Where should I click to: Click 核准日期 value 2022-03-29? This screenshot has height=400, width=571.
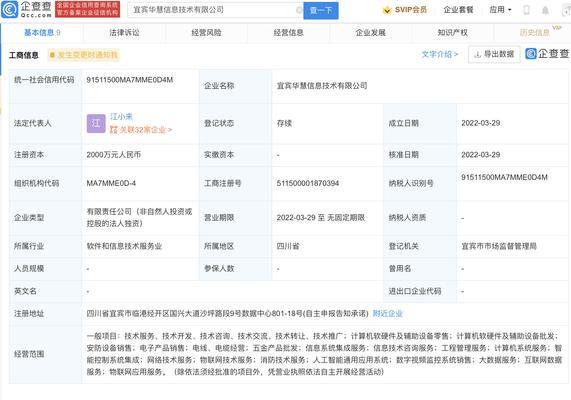(481, 155)
